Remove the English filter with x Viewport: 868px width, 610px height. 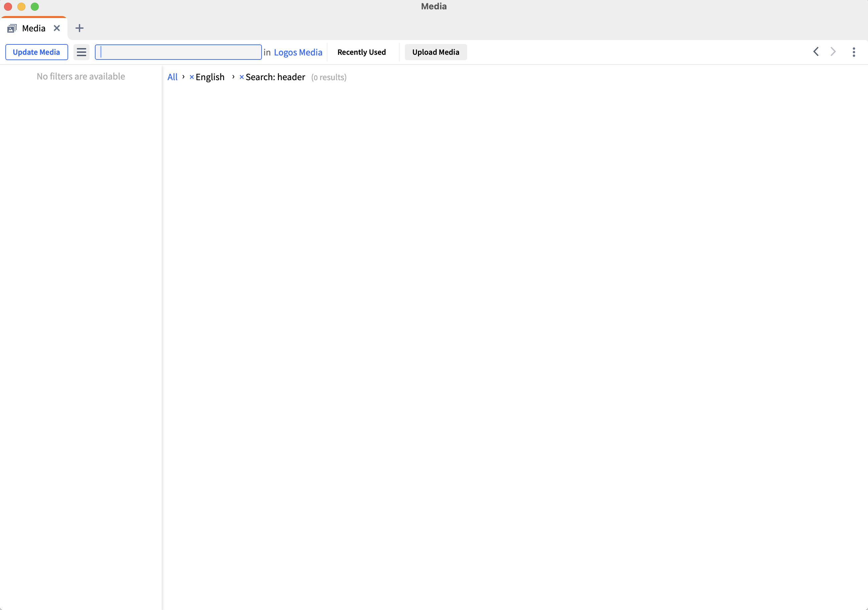click(x=192, y=77)
